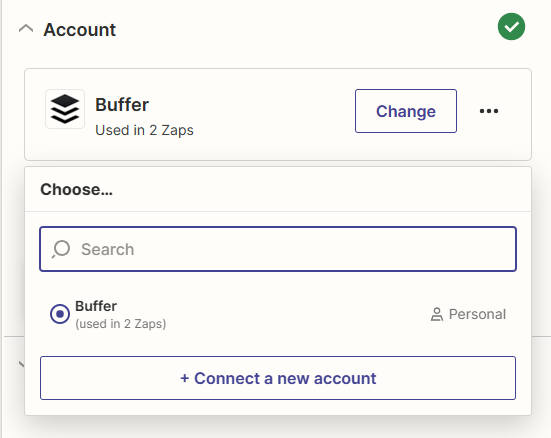Click the "(used in 2 Zaps)" option text
This screenshot has width=551, height=438.
[x=121, y=324]
